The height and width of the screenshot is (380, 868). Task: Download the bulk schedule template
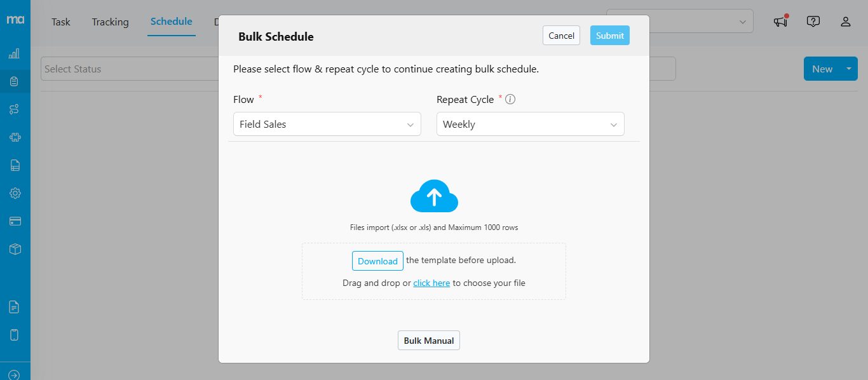coord(377,261)
